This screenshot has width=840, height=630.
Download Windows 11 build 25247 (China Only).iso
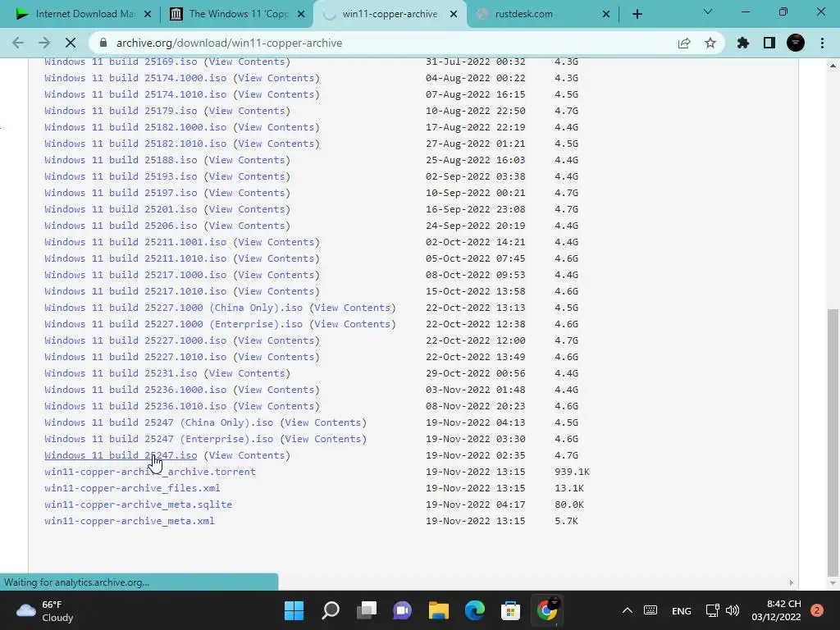click(x=158, y=422)
